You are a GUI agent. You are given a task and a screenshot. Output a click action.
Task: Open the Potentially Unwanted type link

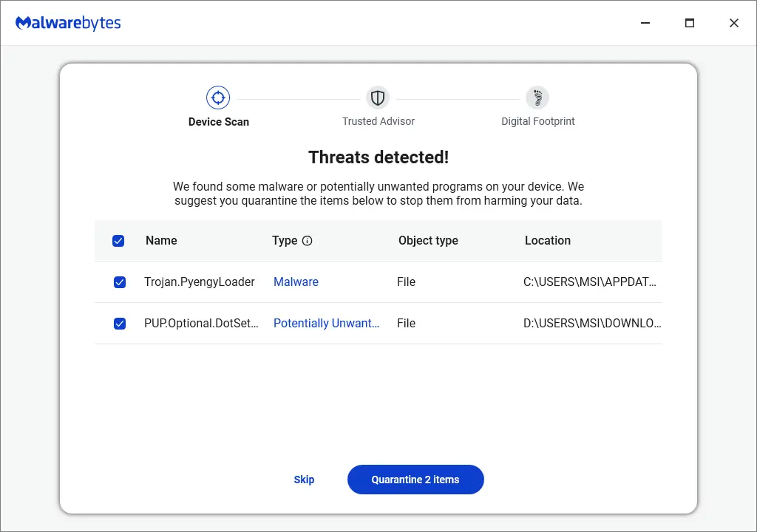pos(326,324)
